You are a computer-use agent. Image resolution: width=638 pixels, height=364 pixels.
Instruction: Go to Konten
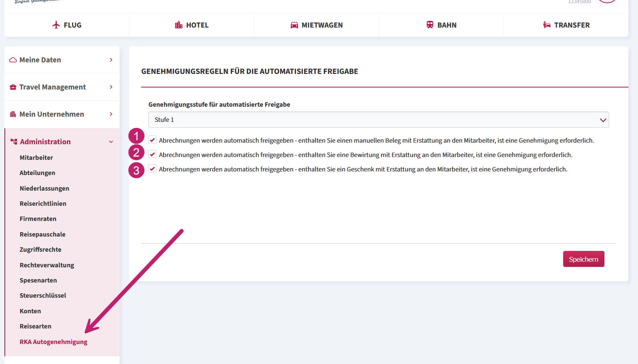point(30,311)
